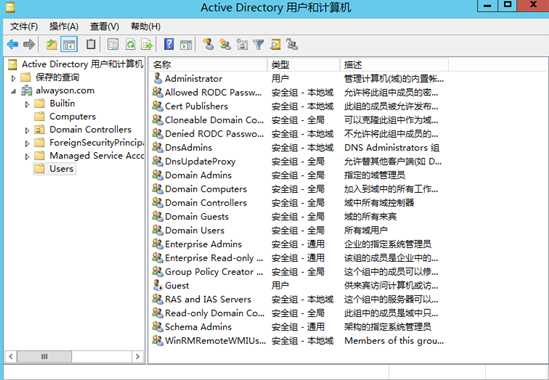Screen dimensions: 549x380
Task: Select the Cloneable Domain Co... row
Action: point(298,120)
